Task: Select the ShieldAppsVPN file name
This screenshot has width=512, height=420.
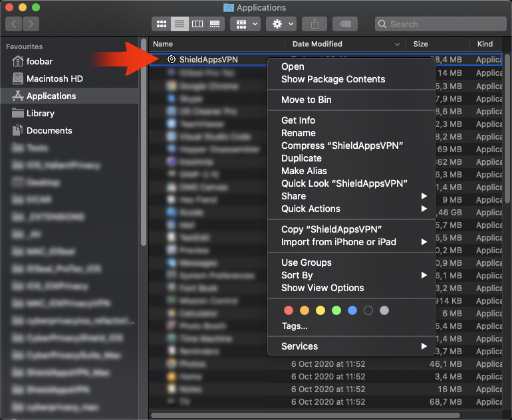Action: (x=209, y=59)
